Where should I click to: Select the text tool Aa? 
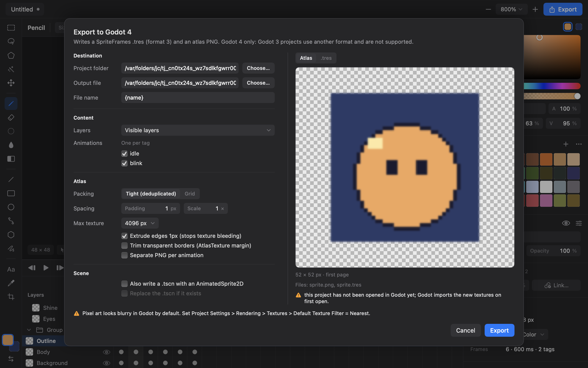click(x=11, y=269)
